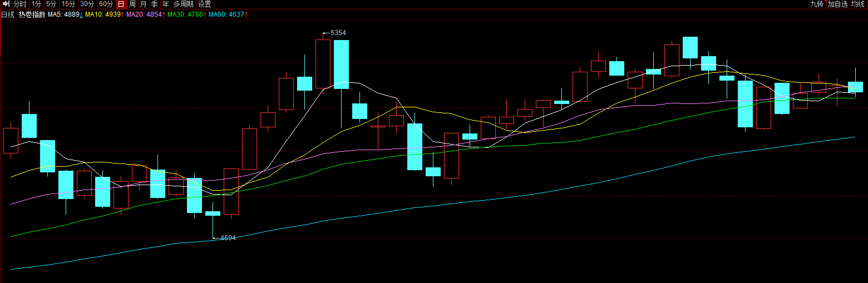This screenshot has width=868, height=283.
Task: Switch to the 周 weekly chart
Action: click(132, 4)
